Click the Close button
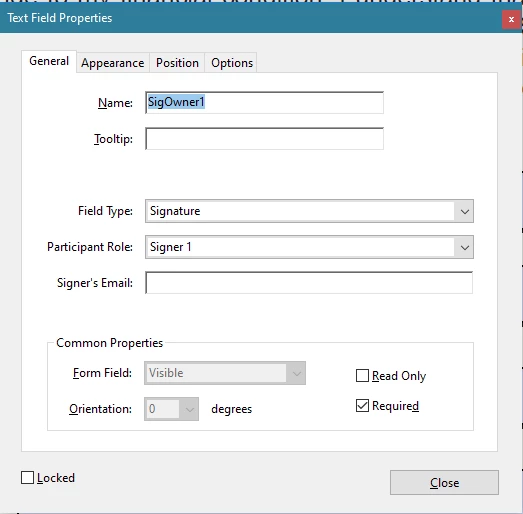The width and height of the screenshot is (523, 514). pyautogui.click(x=444, y=483)
